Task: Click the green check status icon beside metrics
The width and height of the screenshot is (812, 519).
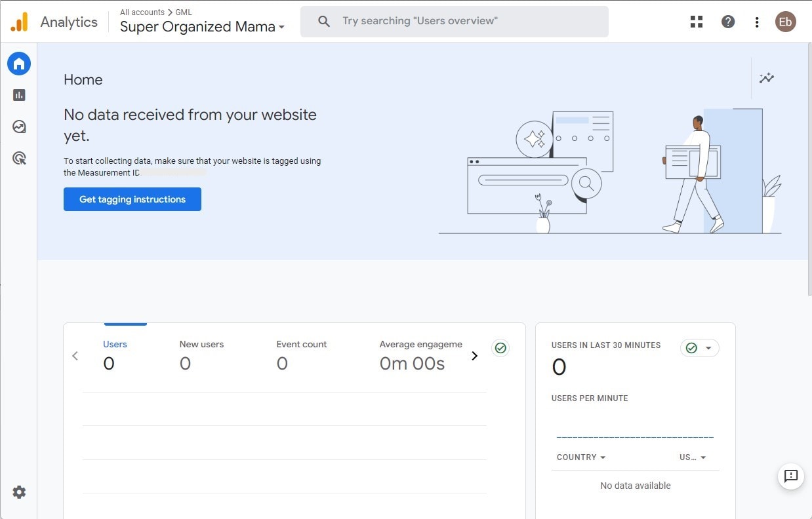Action: point(500,348)
